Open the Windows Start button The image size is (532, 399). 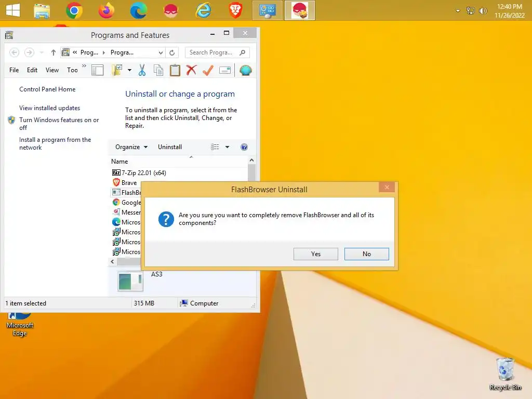coord(13,10)
